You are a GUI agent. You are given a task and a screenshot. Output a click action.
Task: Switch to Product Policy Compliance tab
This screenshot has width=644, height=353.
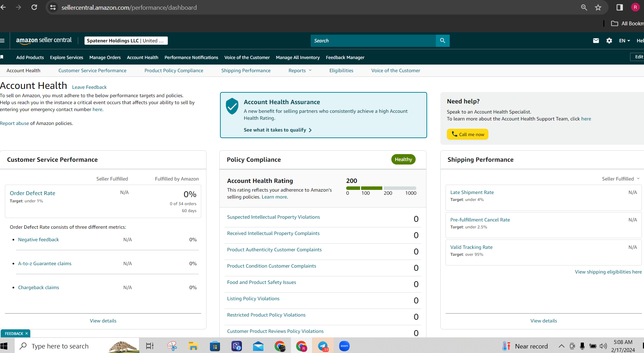(x=174, y=70)
